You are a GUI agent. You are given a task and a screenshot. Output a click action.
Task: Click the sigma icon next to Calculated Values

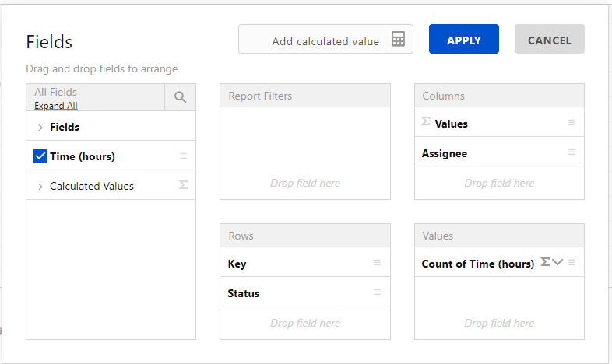coord(184,186)
